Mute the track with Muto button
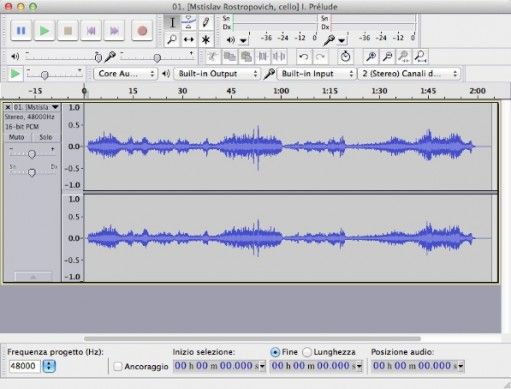 17,137
